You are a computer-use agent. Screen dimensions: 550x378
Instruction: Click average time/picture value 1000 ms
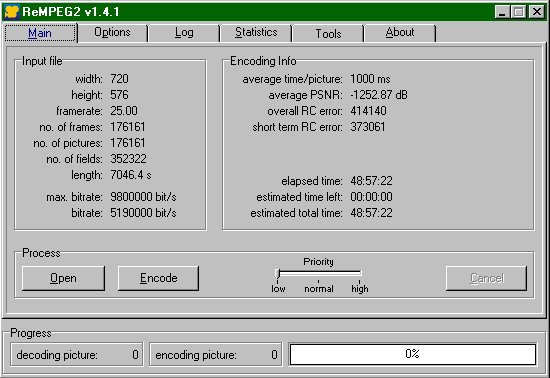click(x=370, y=79)
